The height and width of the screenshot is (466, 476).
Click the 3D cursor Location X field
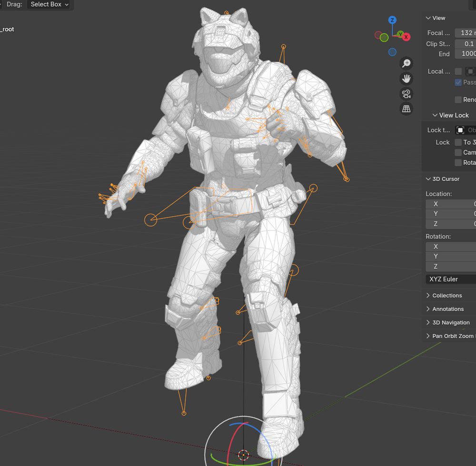point(451,204)
